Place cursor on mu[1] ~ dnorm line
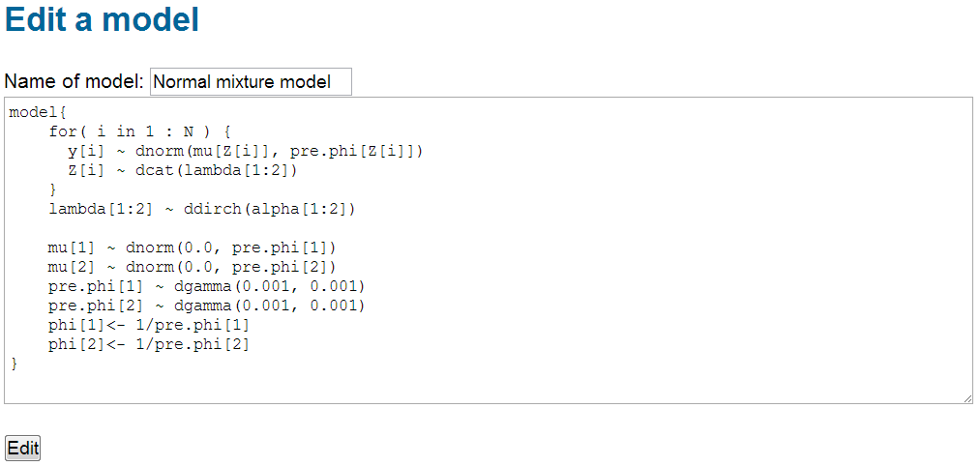The width and height of the screenshot is (980, 466). click(192, 248)
